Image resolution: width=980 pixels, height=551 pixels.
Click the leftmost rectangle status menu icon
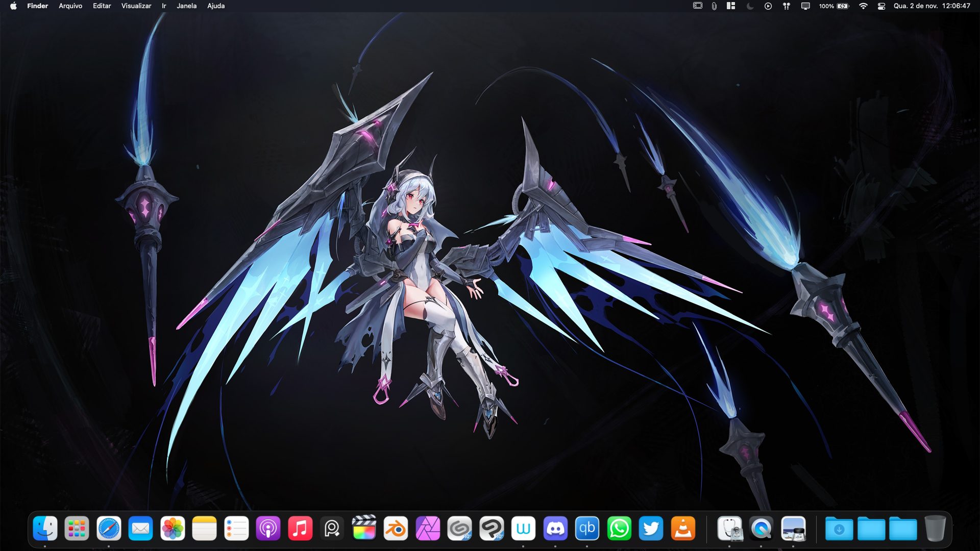click(698, 6)
